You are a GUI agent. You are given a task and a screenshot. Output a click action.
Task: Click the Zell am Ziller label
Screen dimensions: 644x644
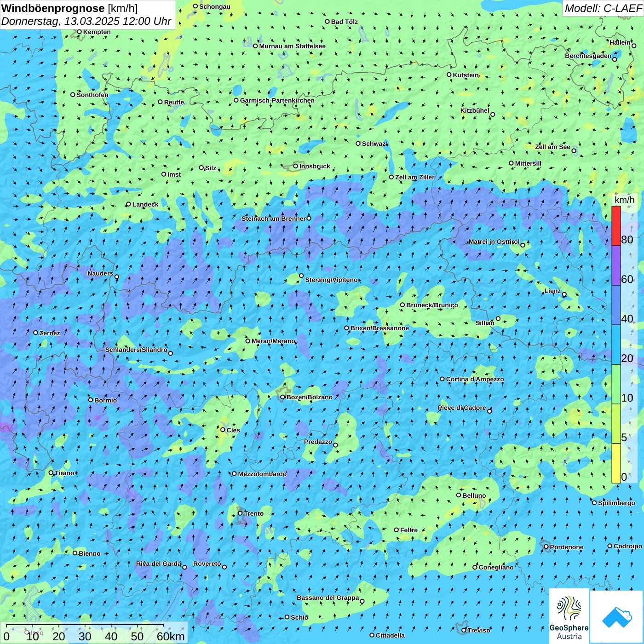(x=414, y=177)
